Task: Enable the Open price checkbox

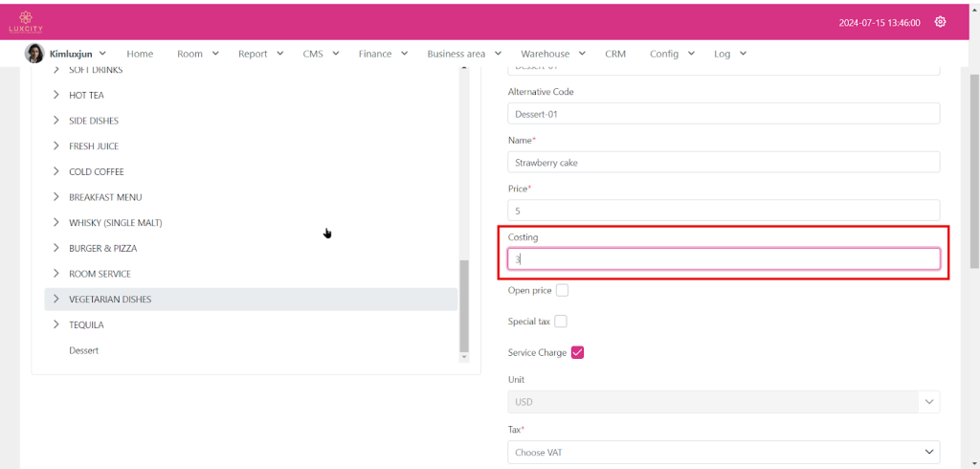Action: pos(562,290)
